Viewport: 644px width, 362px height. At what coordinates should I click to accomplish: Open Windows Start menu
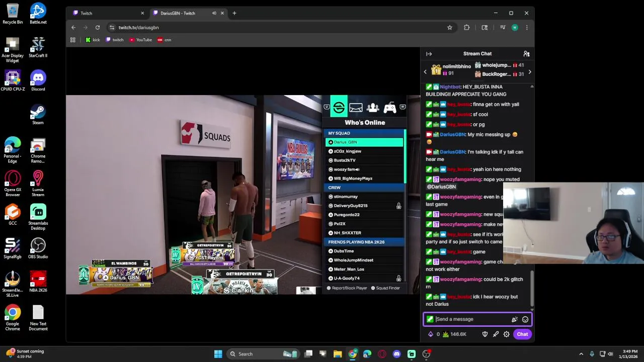[218, 354]
